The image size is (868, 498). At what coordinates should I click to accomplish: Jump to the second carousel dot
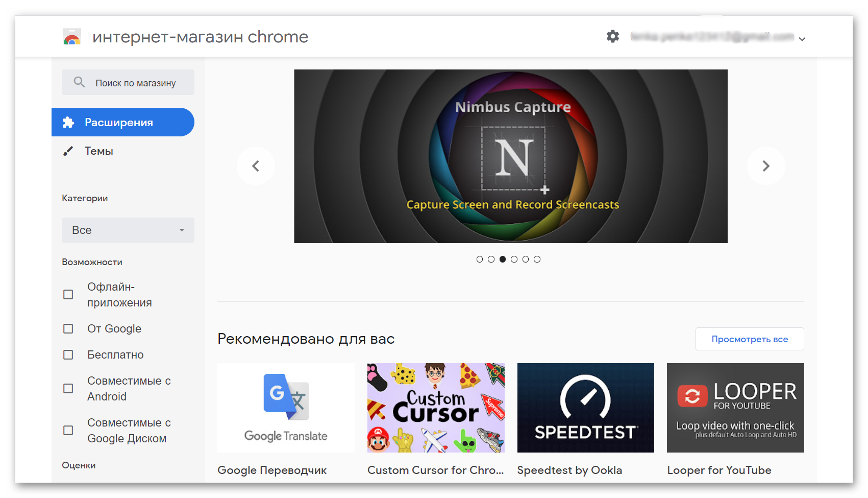(491, 259)
